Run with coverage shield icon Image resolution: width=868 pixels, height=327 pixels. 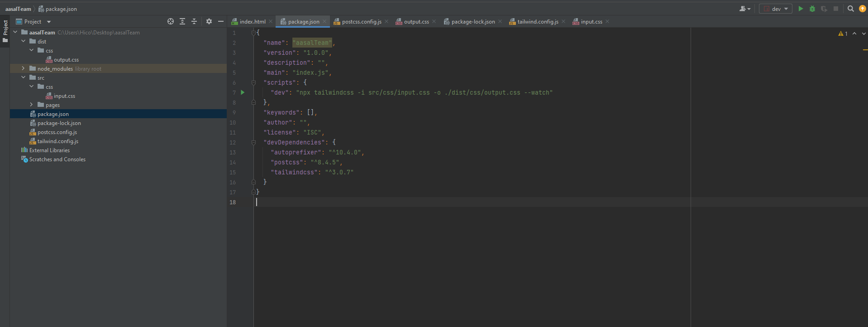point(824,9)
